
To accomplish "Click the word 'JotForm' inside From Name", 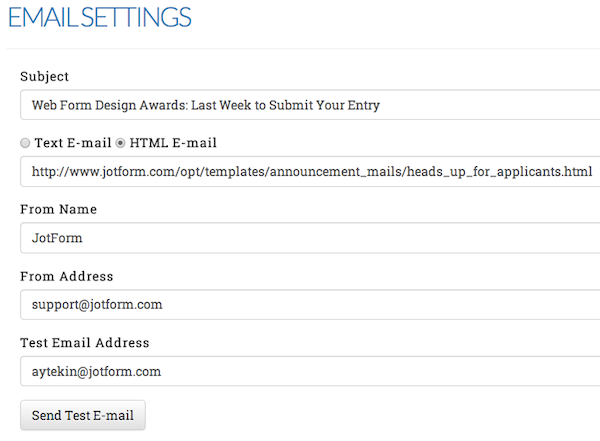I will (57, 238).
